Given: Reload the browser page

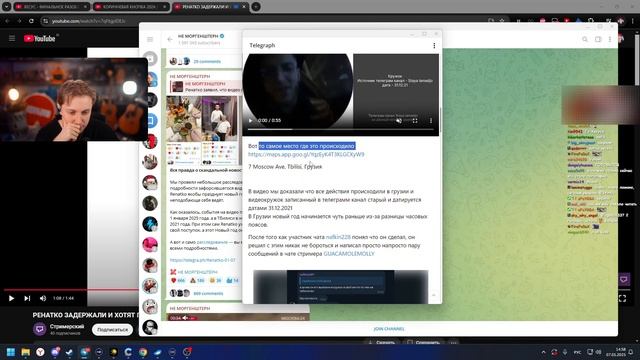Looking at the screenshot, I should [31, 21].
